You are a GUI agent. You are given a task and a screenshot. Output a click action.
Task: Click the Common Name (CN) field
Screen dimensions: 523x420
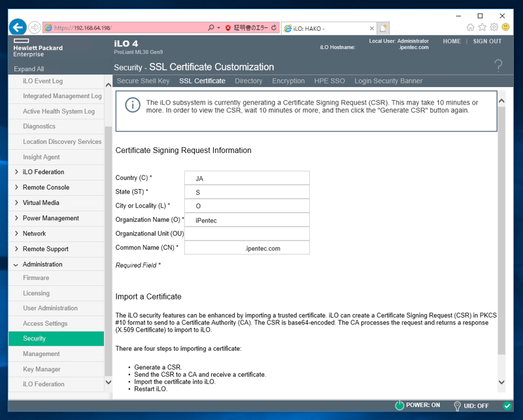pos(247,248)
